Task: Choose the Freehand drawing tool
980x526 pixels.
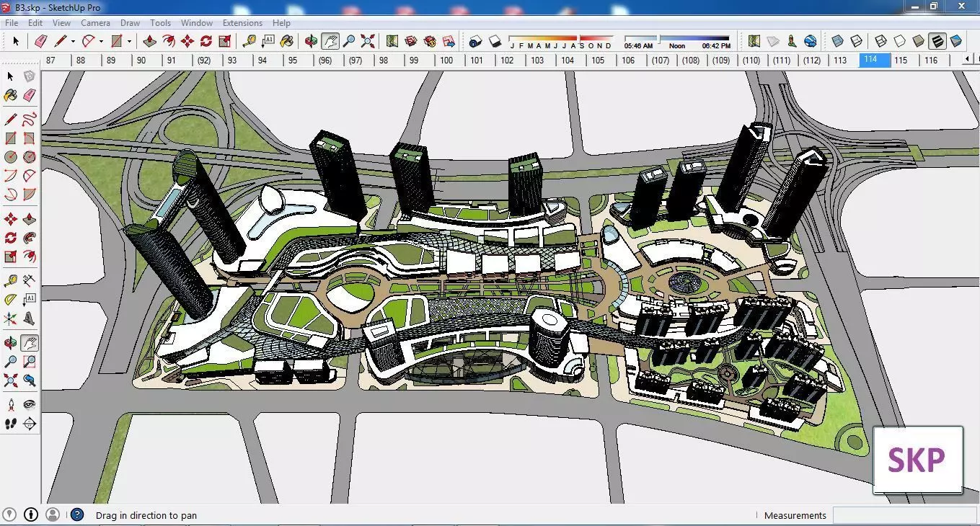Action: click(x=29, y=120)
